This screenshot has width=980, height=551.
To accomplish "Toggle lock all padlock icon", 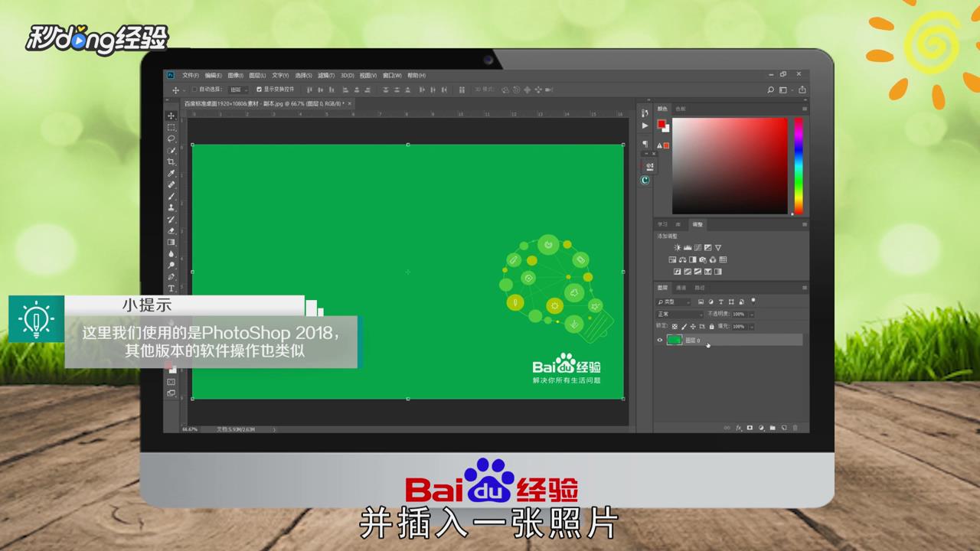I will pos(712,327).
